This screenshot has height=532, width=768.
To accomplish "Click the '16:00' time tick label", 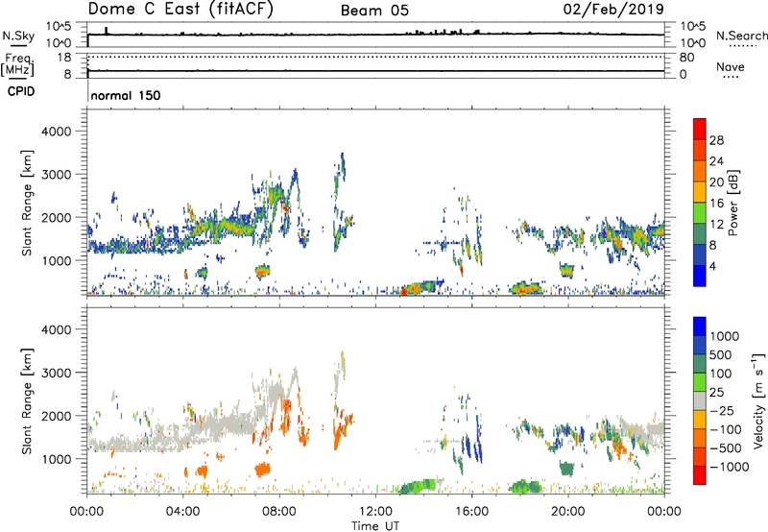I will pos(471,512).
